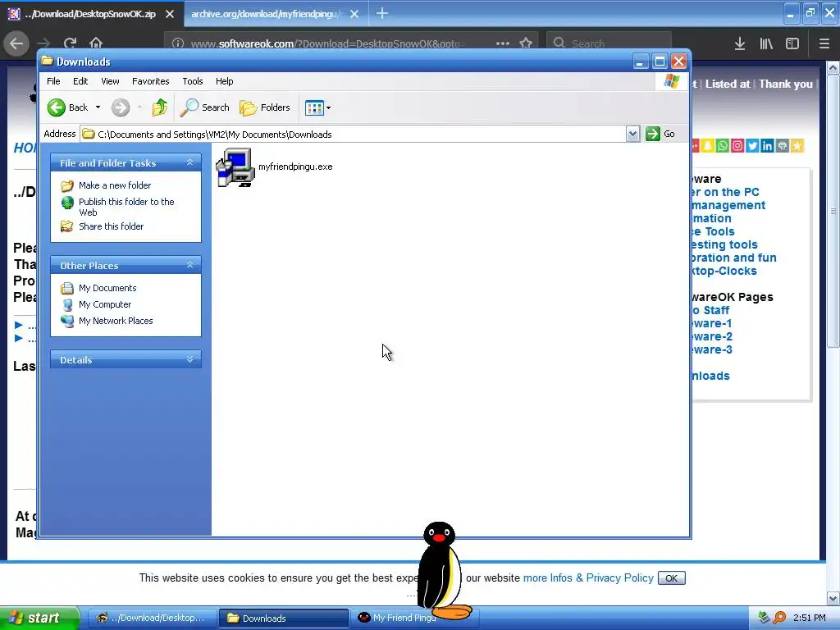
Task: Open the browser hamburger menu
Action: (824, 43)
